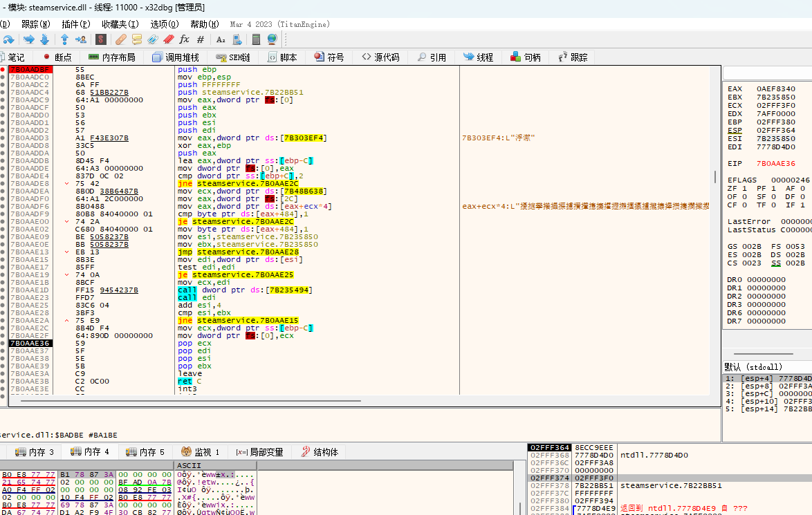Click the disassembly horizontal scrollbar

coord(190,401)
